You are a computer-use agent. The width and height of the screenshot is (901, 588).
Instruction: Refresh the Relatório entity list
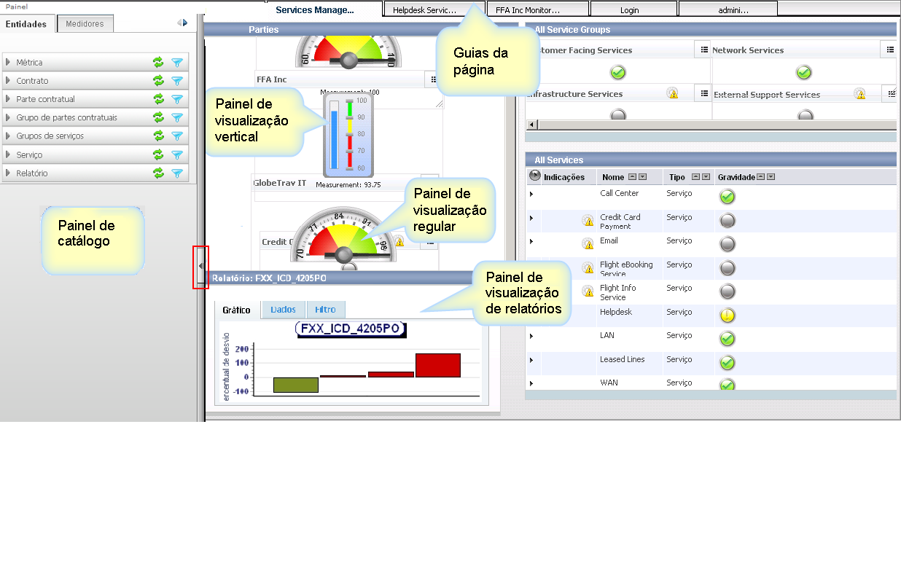[158, 173]
